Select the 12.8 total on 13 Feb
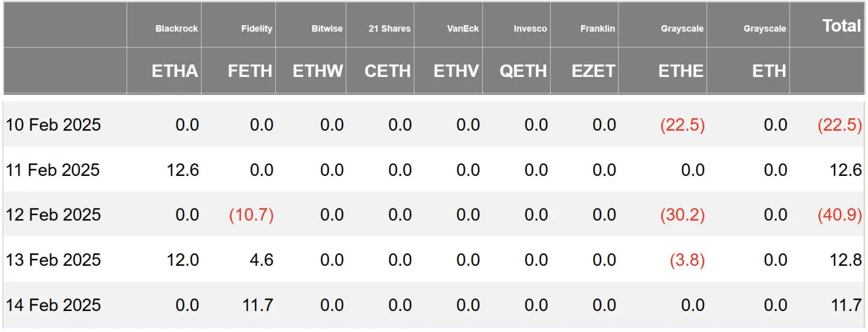The width and height of the screenshot is (868, 332). point(846,260)
